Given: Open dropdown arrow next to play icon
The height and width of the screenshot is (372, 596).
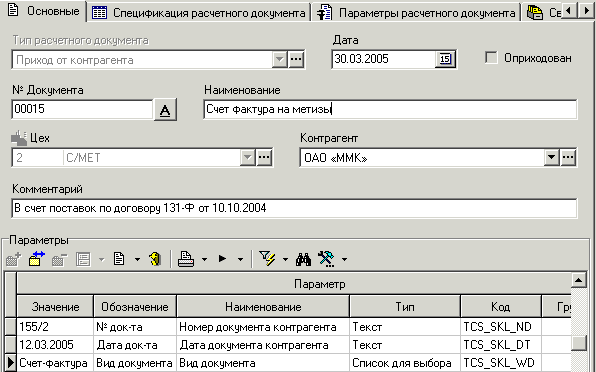Looking at the screenshot, I should point(240,260).
